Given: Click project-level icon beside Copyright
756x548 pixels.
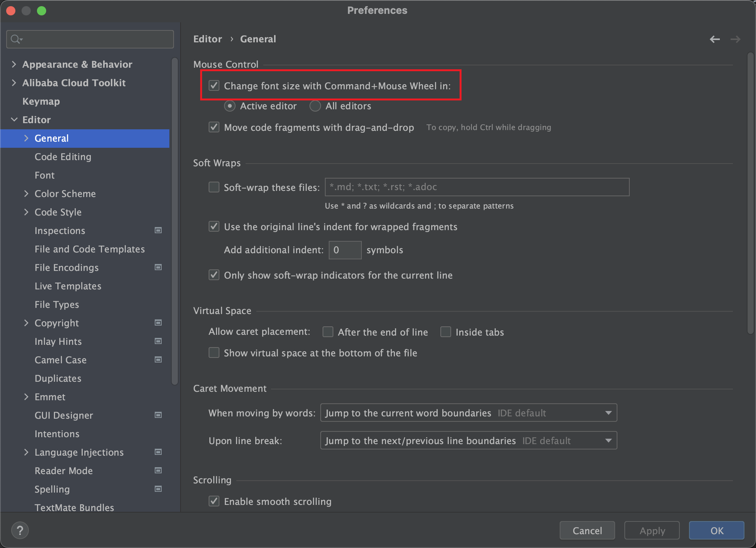Looking at the screenshot, I should (x=158, y=322).
